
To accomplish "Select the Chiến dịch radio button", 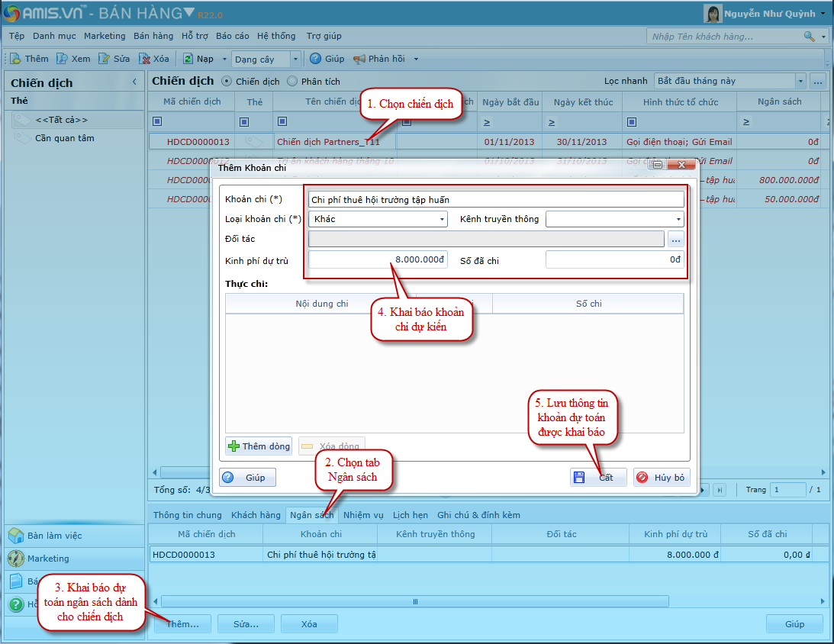I will pyautogui.click(x=226, y=81).
